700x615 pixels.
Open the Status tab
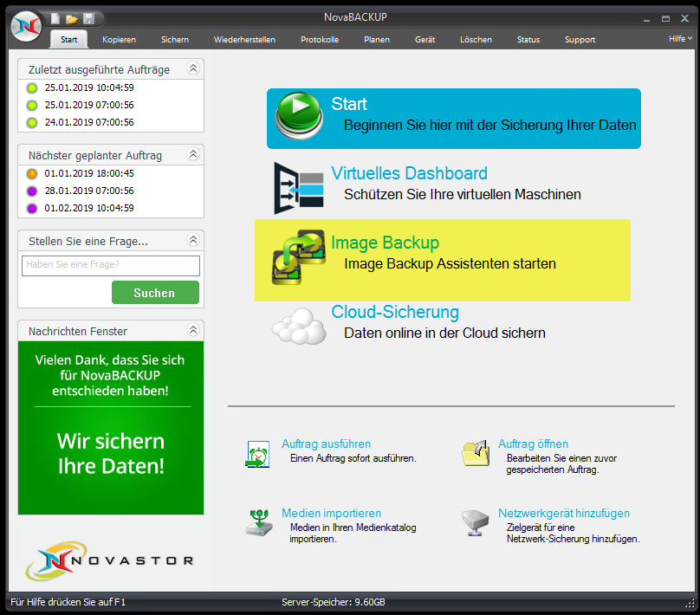click(x=528, y=39)
